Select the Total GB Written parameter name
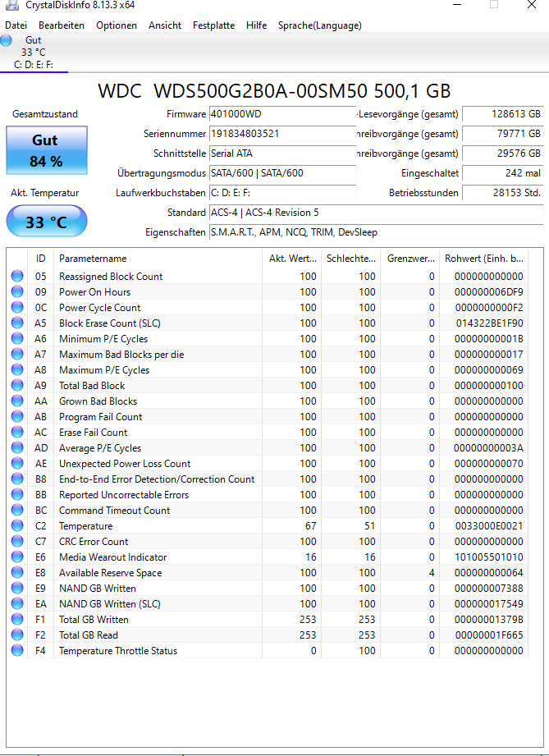The image size is (549, 756). [x=94, y=620]
